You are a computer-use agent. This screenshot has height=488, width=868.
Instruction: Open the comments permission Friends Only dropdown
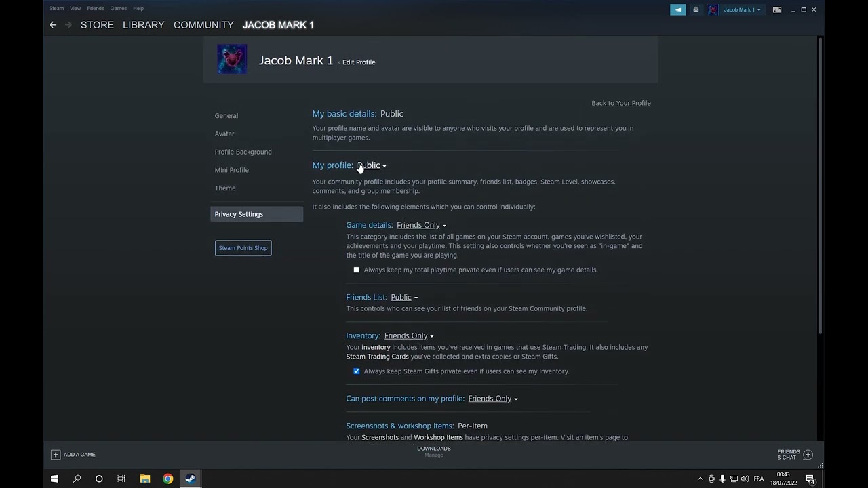(493, 399)
